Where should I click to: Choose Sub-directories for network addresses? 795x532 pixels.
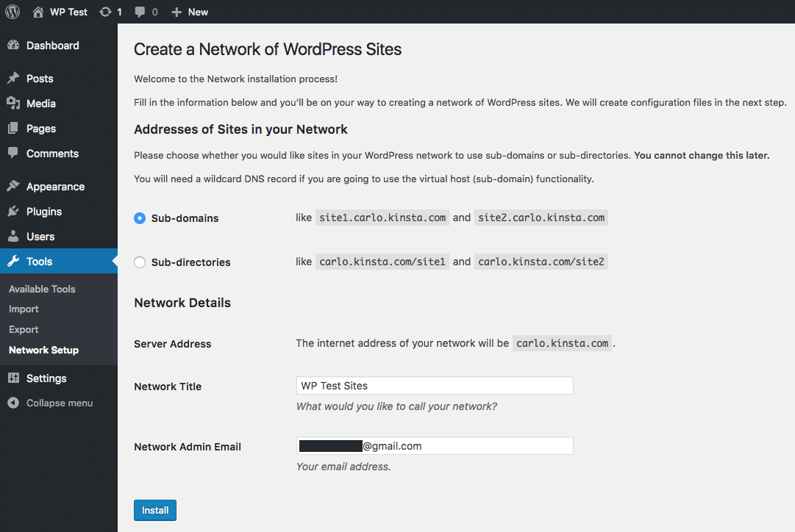point(139,262)
